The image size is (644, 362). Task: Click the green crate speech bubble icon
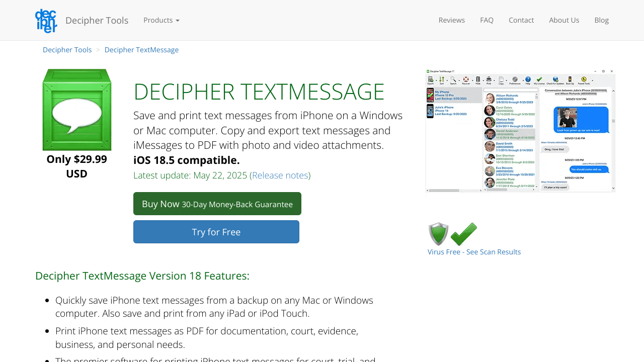pyautogui.click(x=77, y=110)
